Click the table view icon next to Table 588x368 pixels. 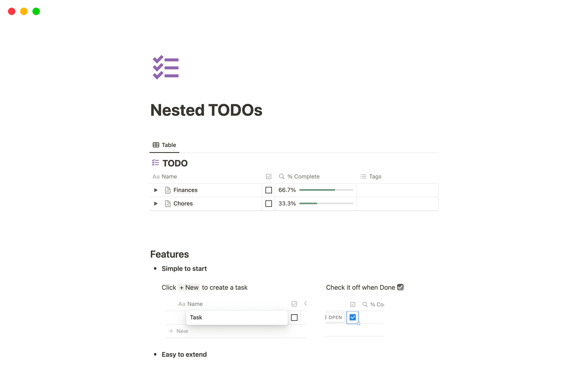pyautogui.click(x=156, y=145)
